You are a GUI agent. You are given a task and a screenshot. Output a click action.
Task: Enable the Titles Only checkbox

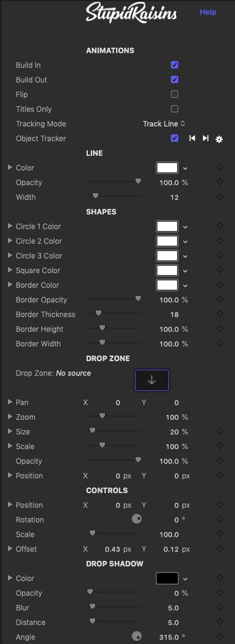click(175, 109)
